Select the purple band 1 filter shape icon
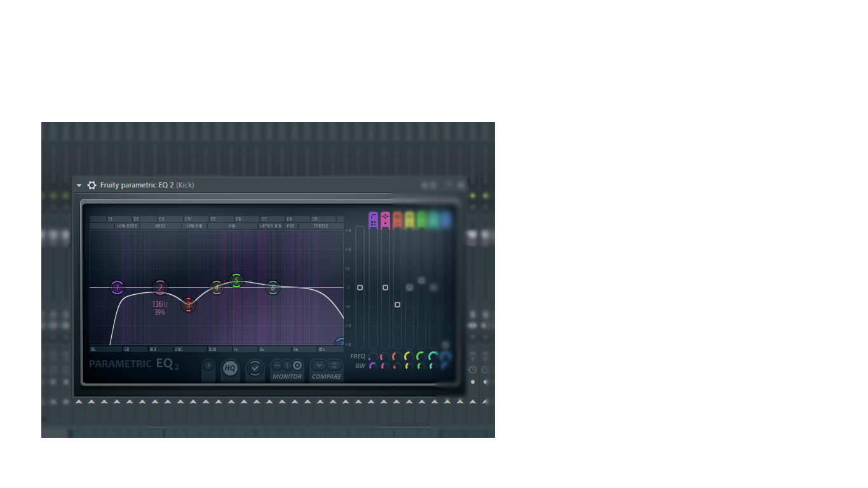 [372, 219]
